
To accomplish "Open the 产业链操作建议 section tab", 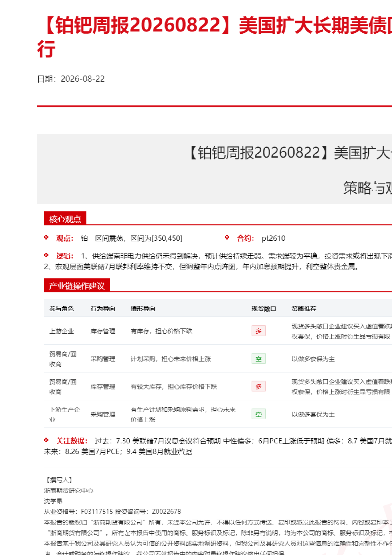I will pyautogui.click(x=77, y=286).
